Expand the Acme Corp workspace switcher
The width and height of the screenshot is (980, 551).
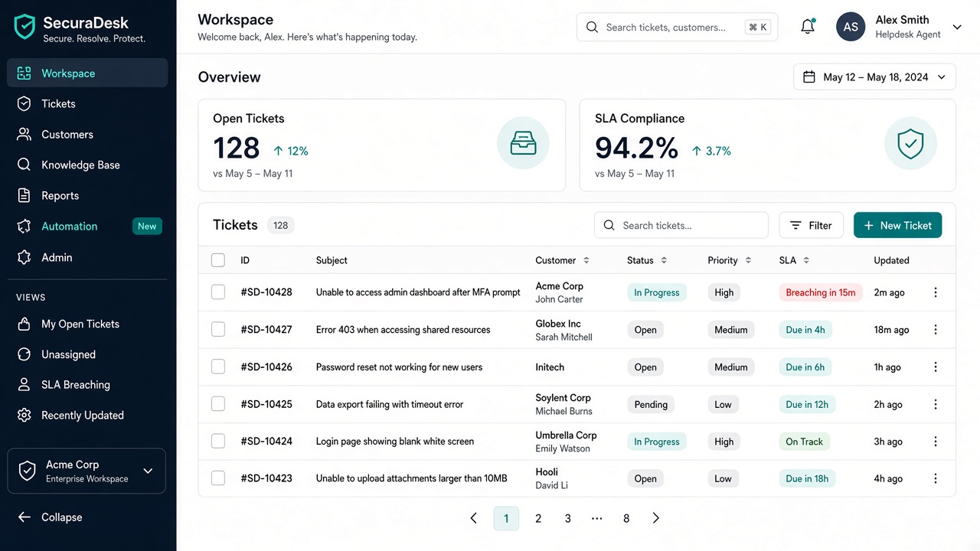[87, 471]
